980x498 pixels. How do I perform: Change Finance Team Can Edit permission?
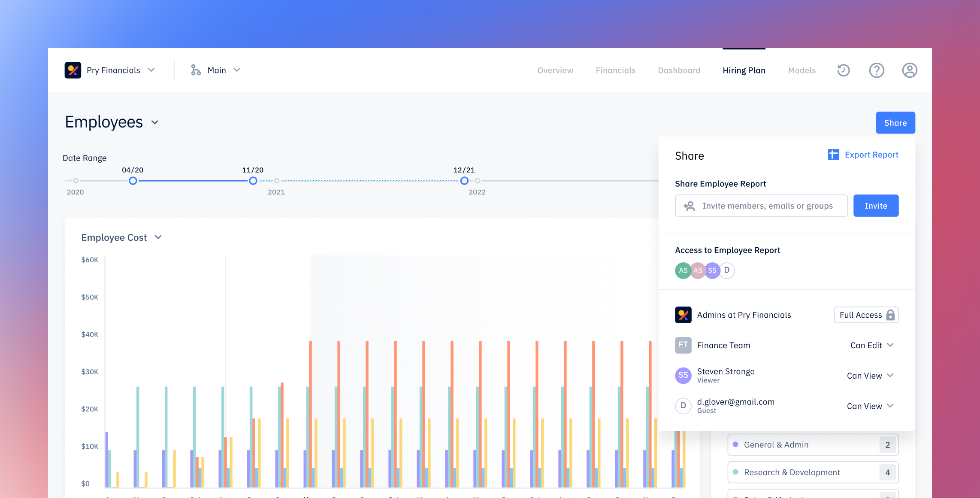[872, 345]
